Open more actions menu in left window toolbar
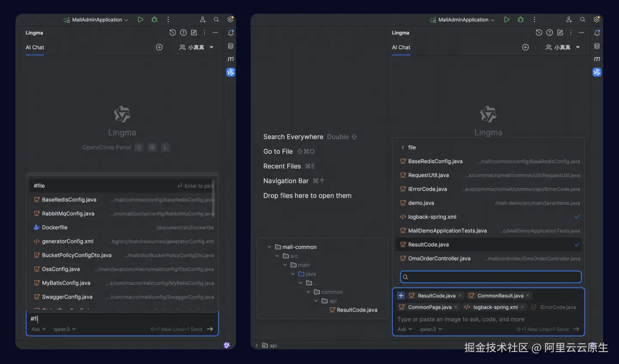The width and height of the screenshot is (619, 364). point(168,20)
